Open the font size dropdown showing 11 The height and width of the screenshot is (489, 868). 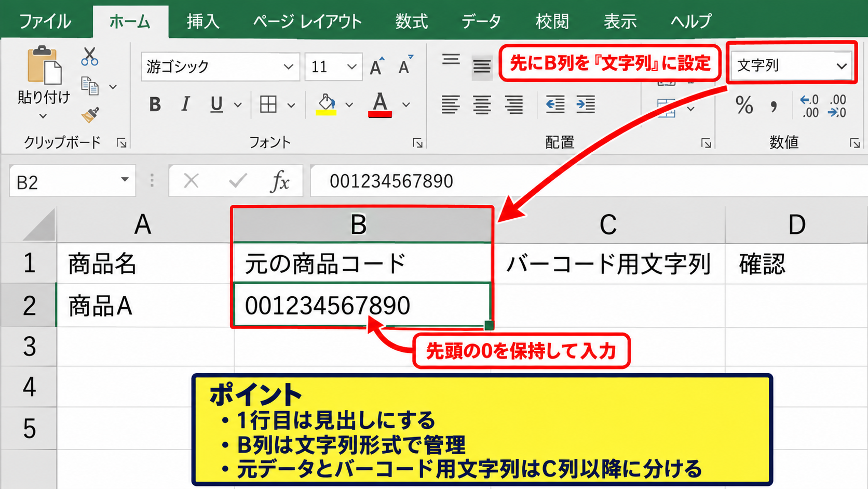351,67
